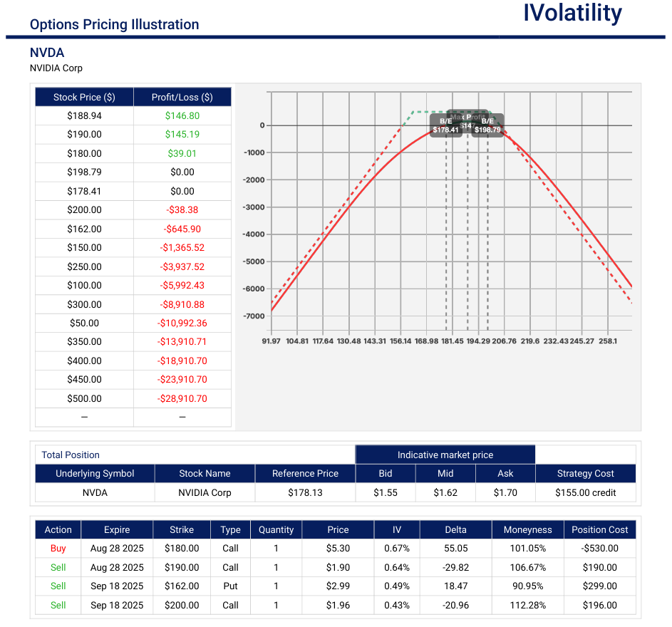Viewport: 672px width, 627px height.
Task: Click the green $39.01 profit cell
Action: point(182,153)
